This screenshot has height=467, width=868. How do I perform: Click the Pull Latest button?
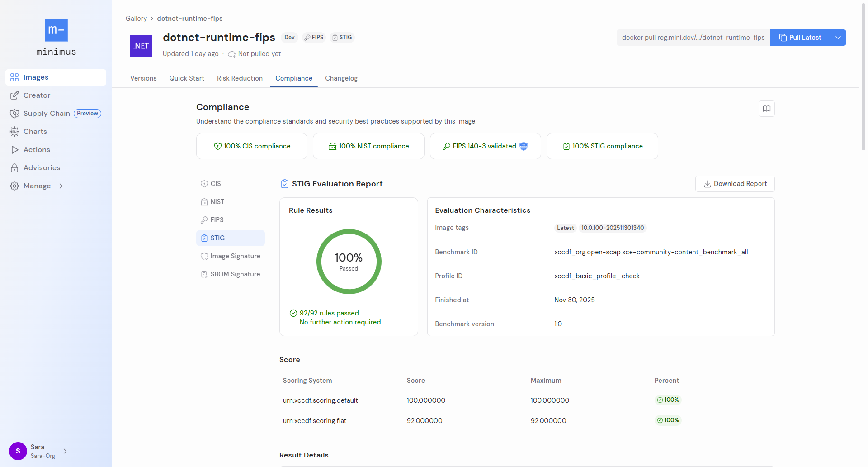point(800,38)
